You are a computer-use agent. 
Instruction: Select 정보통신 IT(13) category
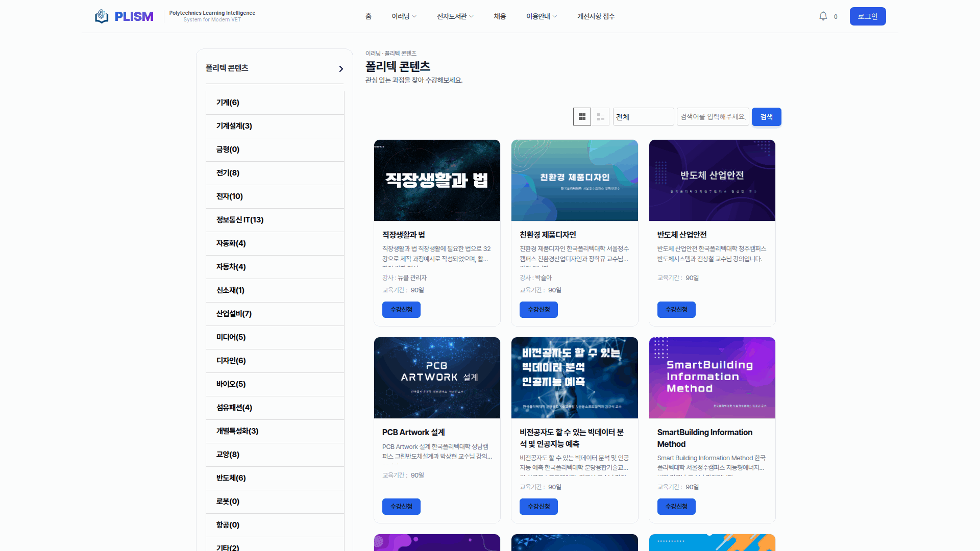240,220
